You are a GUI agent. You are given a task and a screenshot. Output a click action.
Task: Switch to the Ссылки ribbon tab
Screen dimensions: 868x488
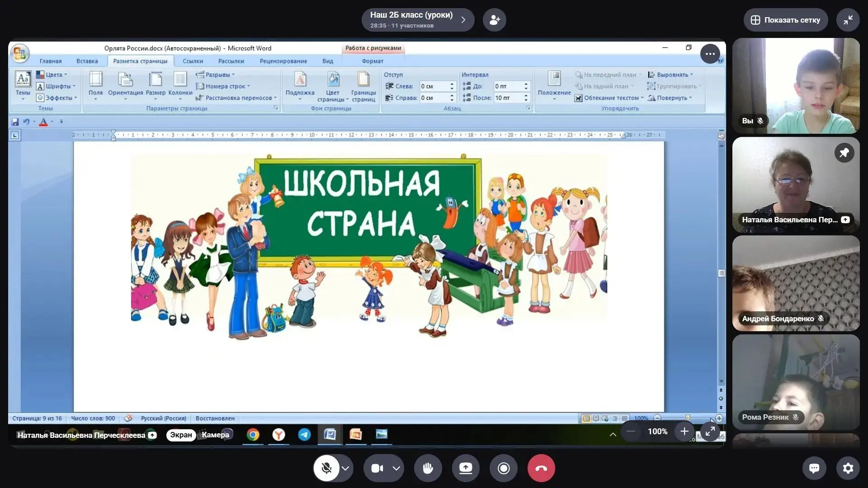tap(193, 61)
